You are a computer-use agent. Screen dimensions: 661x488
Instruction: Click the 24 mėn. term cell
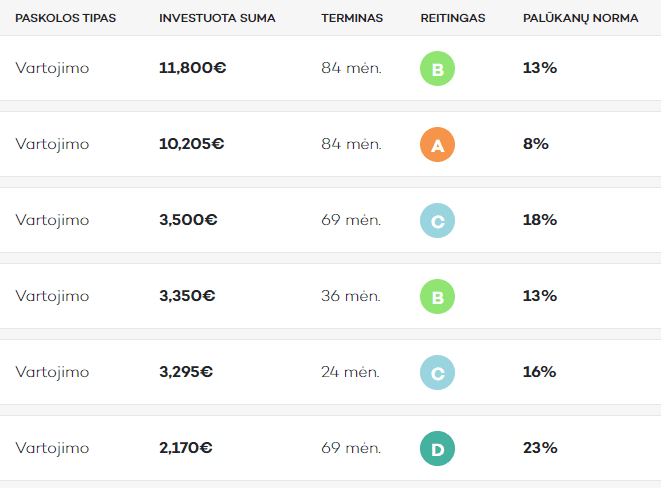click(x=350, y=372)
